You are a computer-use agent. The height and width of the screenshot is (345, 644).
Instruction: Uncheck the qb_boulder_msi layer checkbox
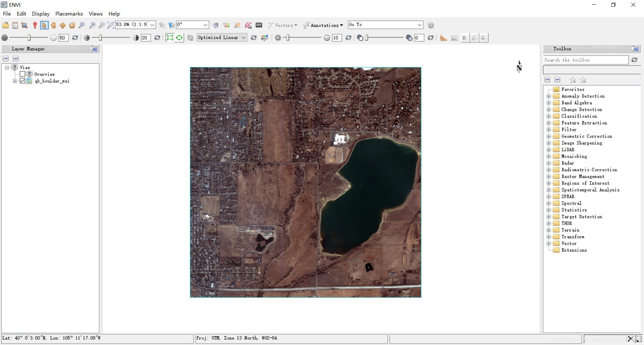tap(22, 81)
